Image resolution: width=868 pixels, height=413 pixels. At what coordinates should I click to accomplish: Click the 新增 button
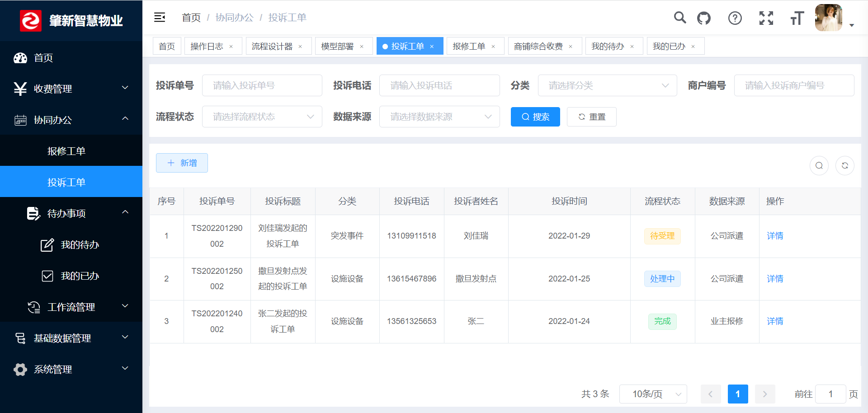point(182,163)
